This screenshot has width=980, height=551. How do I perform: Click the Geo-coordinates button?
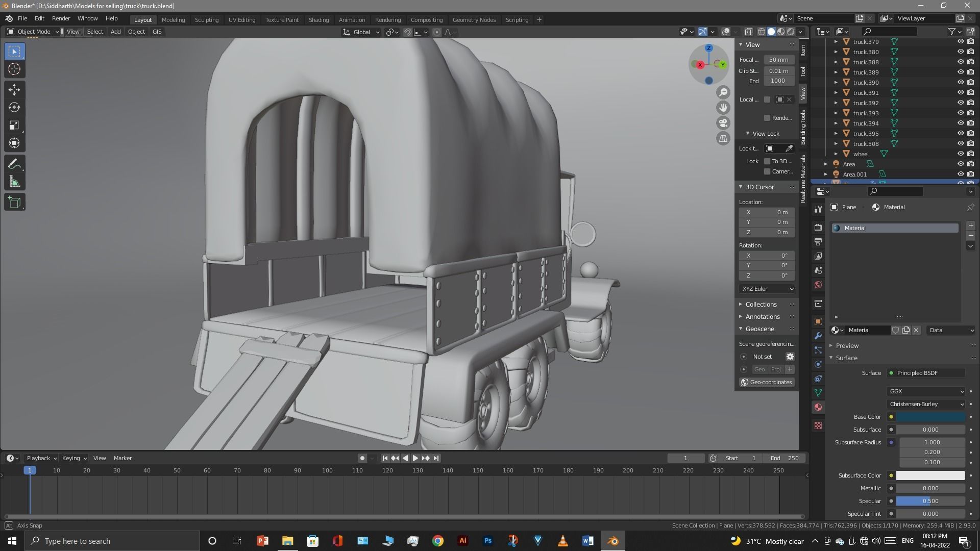coord(766,382)
